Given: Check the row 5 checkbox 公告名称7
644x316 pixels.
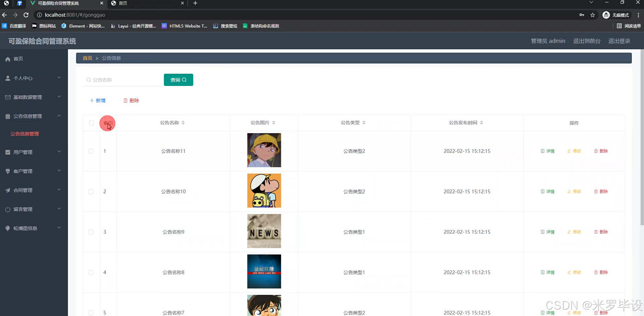Looking at the screenshot, I should point(91,313).
